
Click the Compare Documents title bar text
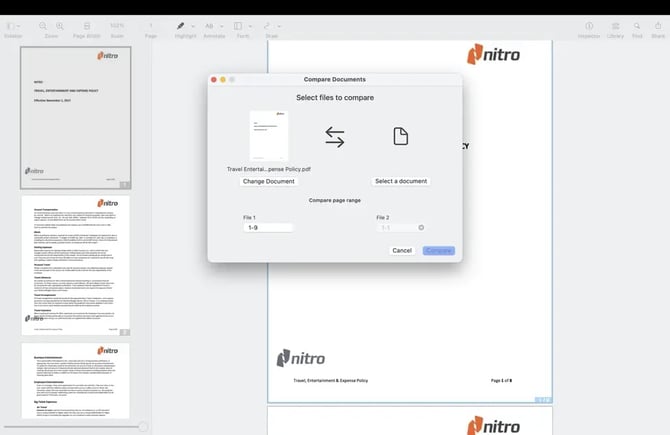(x=335, y=79)
